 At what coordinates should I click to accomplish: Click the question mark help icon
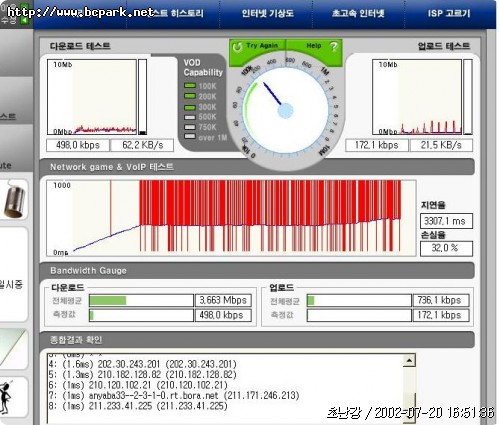click(334, 46)
